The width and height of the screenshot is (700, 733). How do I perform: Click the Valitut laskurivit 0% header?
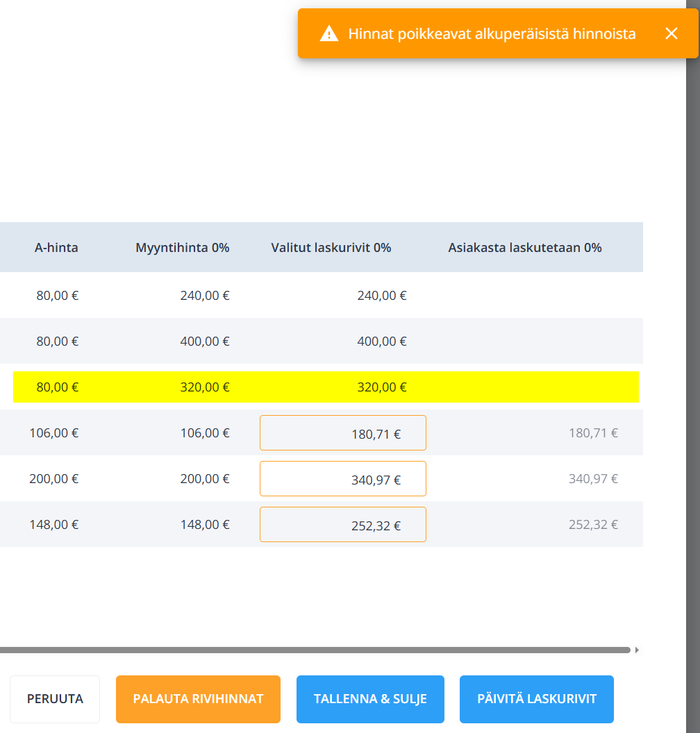pos(331,247)
